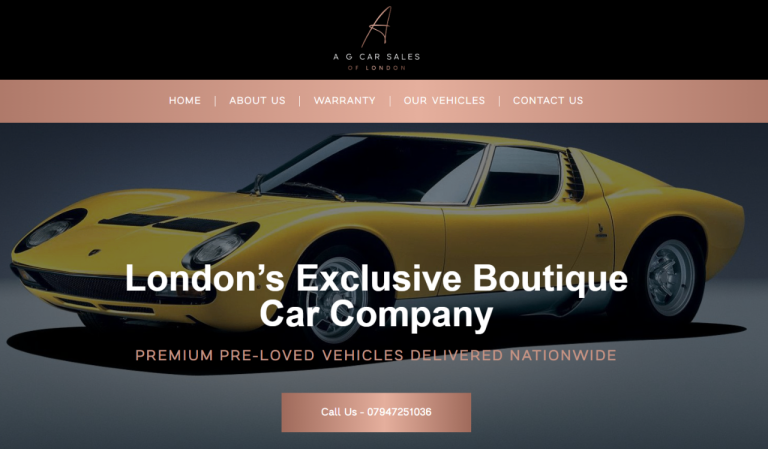The image size is (768, 449).
Task: Click the car's side door window
Action: [x=519, y=175]
